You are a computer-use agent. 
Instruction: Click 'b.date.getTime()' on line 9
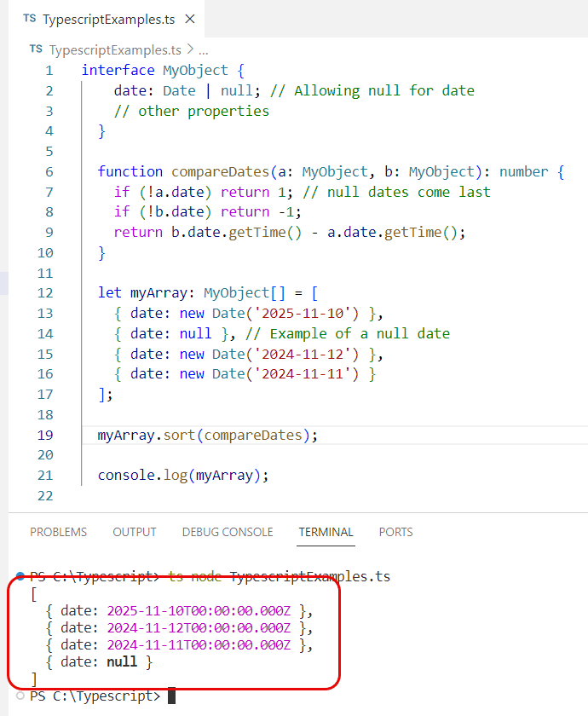tap(237, 233)
